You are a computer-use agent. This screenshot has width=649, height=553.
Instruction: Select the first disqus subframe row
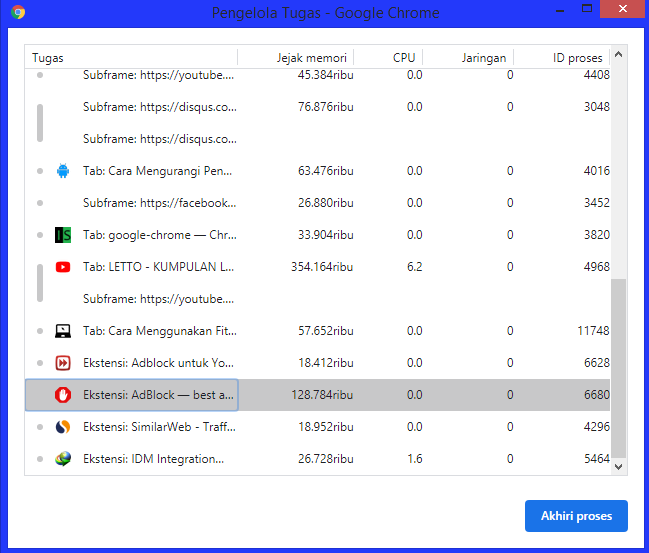[317, 107]
